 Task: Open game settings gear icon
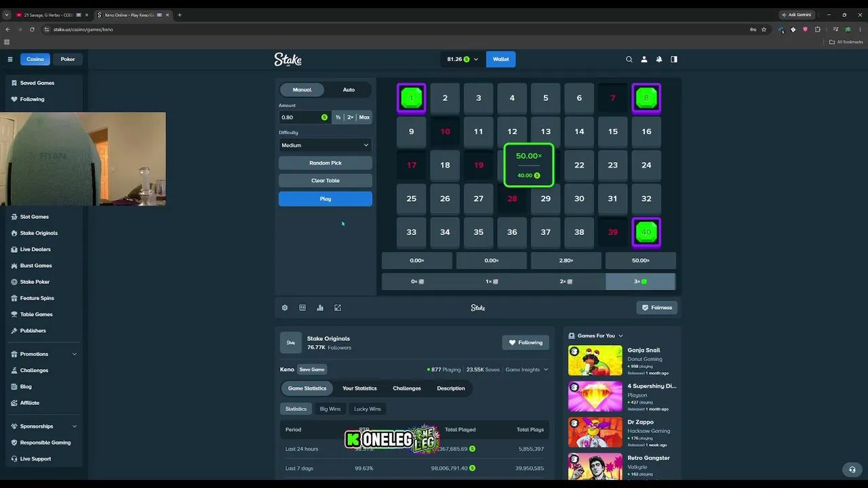coord(285,308)
